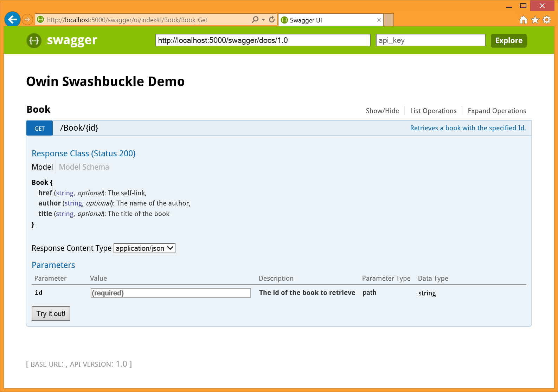Focus the id parameter value field
This screenshot has width=558, height=392.
[171, 293]
